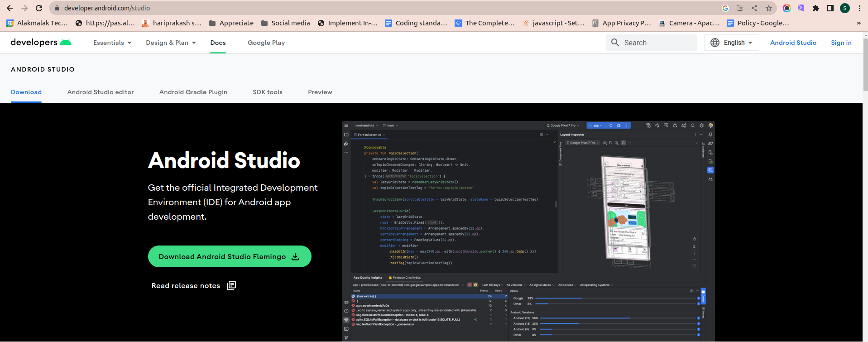This screenshot has height=342, width=868.
Task: Expand the Design & Plan dropdown
Action: click(x=171, y=43)
